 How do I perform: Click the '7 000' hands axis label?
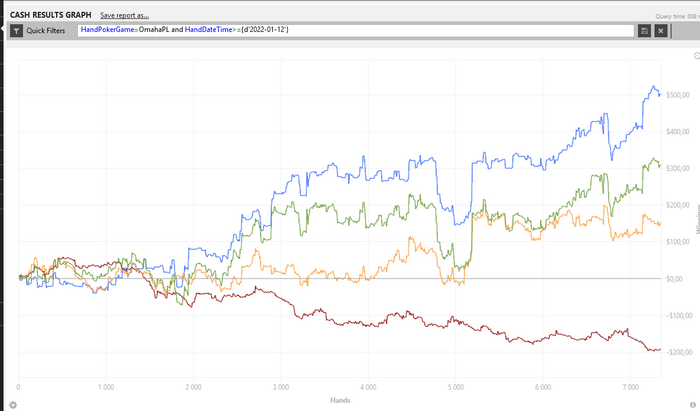coord(630,387)
